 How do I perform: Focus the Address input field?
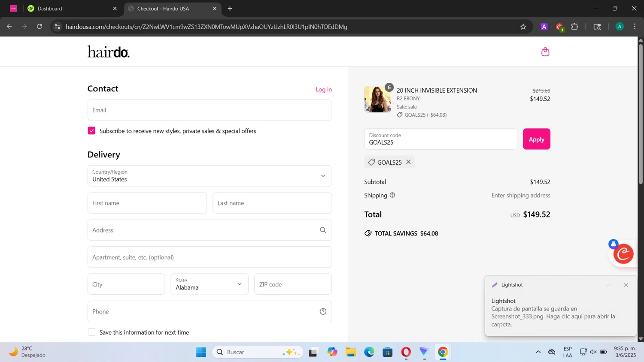(210, 230)
